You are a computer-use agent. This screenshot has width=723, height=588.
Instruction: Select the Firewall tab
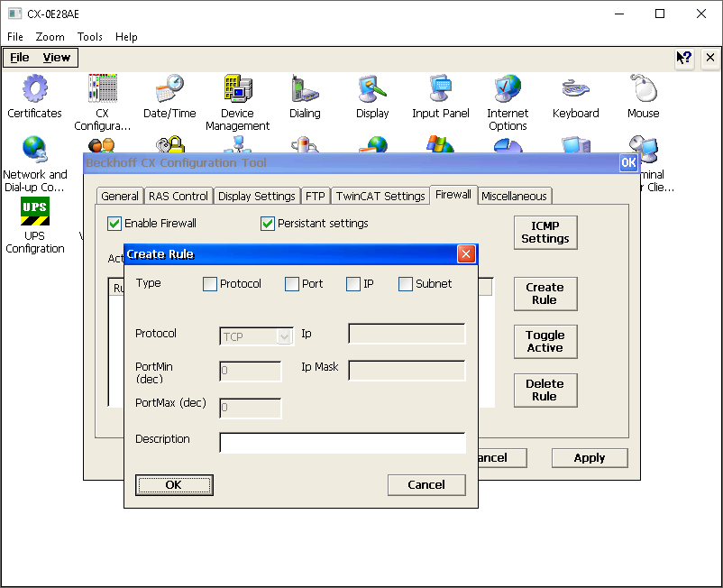tap(453, 195)
